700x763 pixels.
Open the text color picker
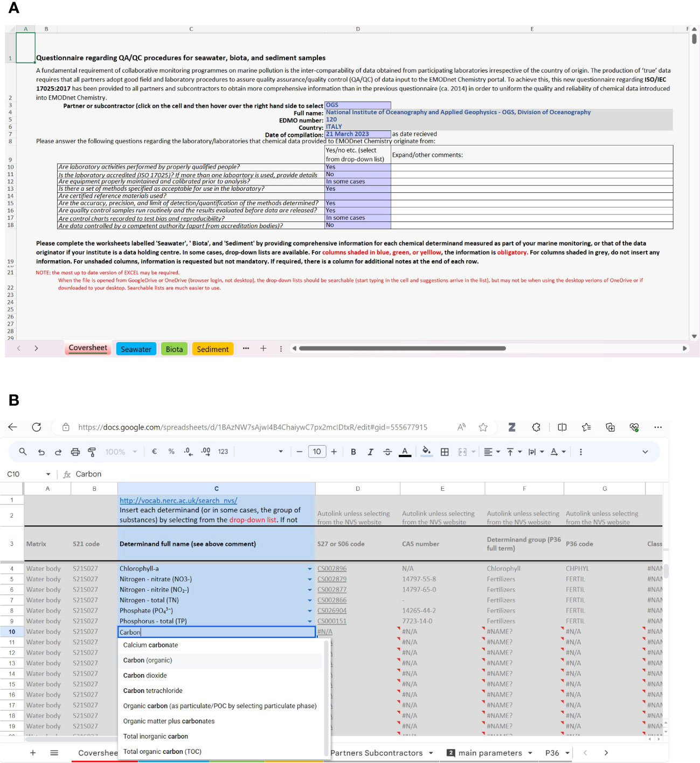[x=405, y=452]
